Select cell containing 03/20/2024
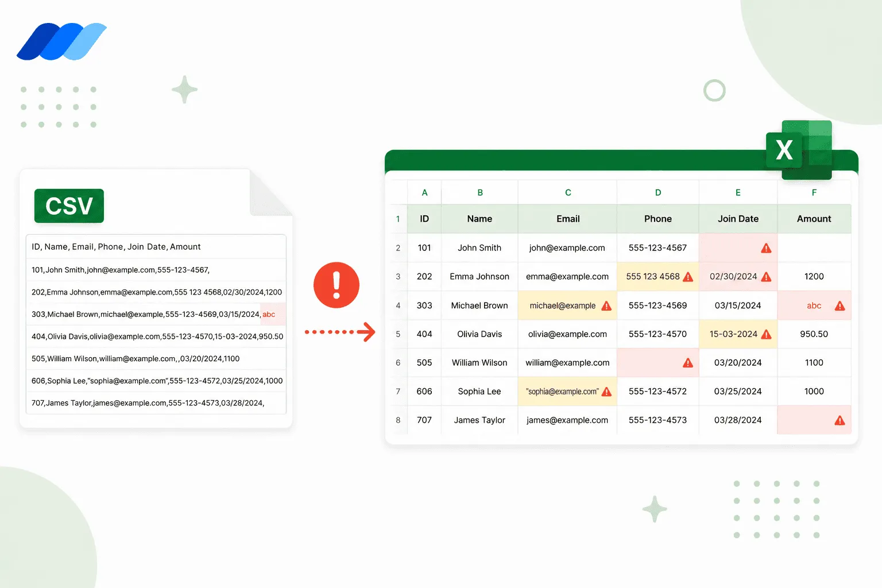 tap(738, 363)
